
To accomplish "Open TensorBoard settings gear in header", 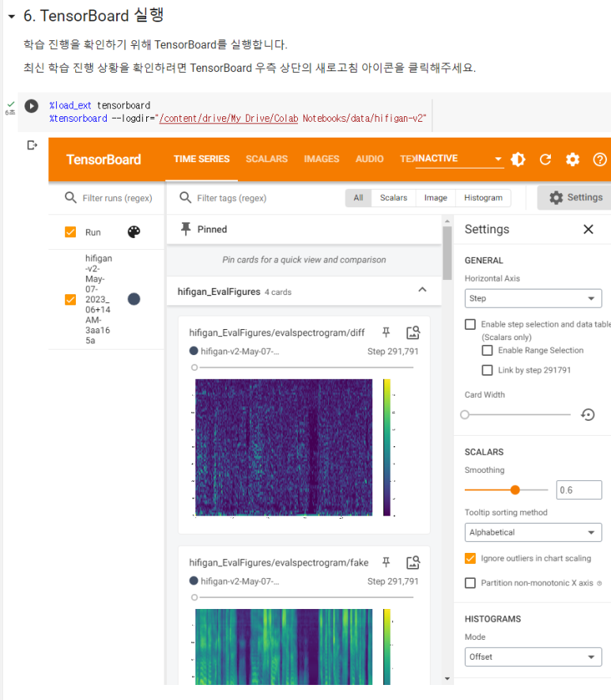I will tap(572, 159).
